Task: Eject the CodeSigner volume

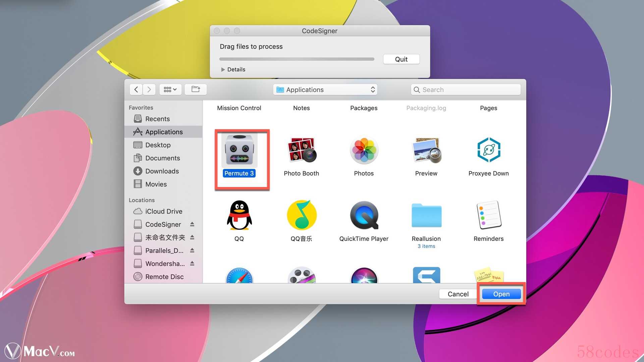Action: pos(192,224)
